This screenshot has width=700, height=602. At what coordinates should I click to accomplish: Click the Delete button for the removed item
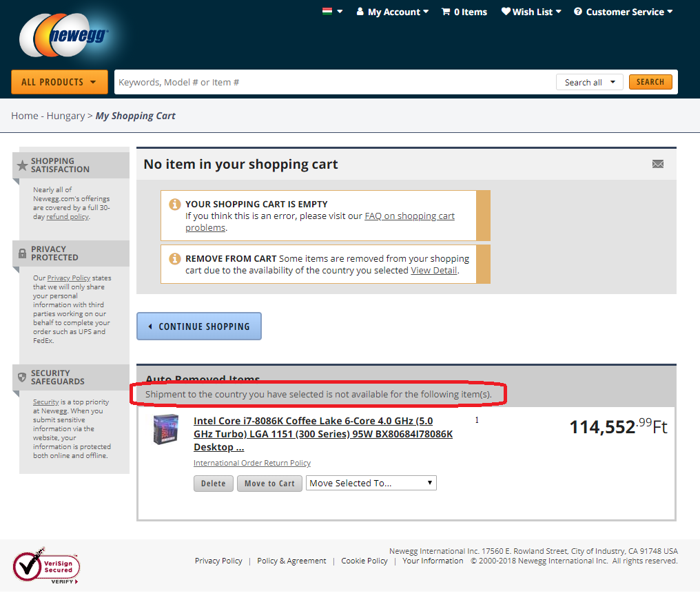(214, 484)
